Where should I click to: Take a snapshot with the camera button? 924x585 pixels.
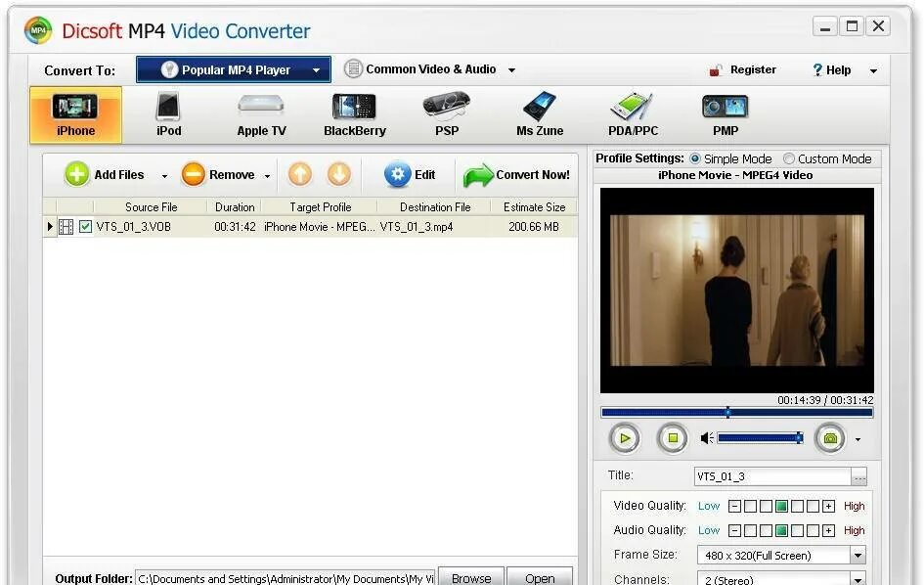coord(830,438)
